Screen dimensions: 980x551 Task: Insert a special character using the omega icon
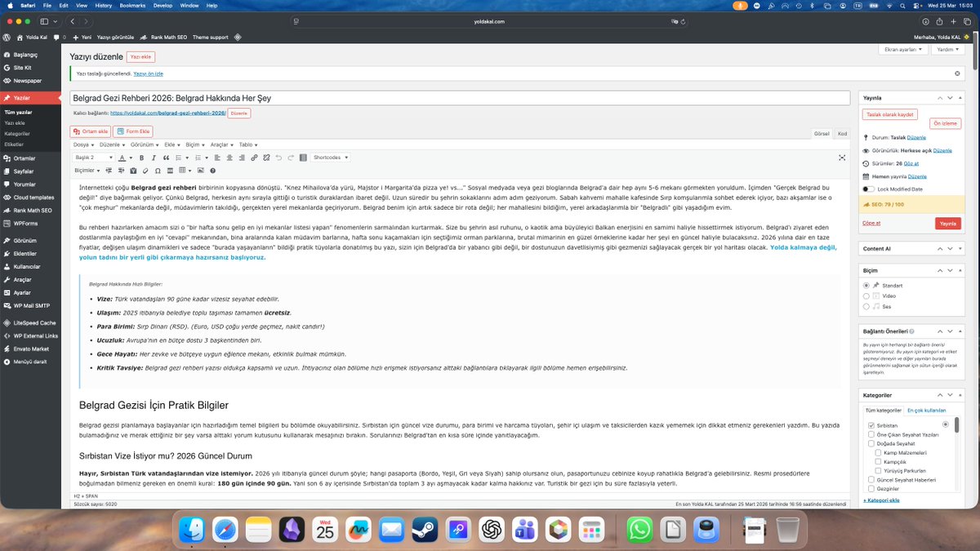158,171
